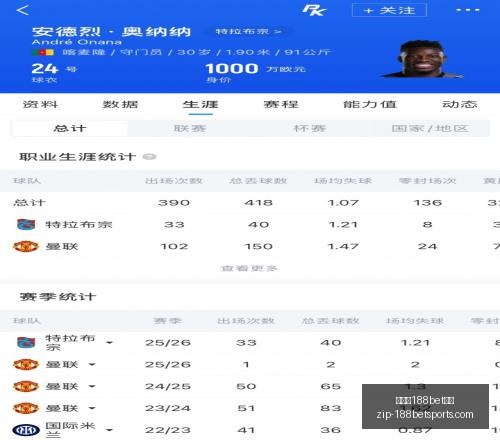The height and width of the screenshot is (440, 500).
Task: Click 总丢球数 header in career table
Action: click(258, 181)
